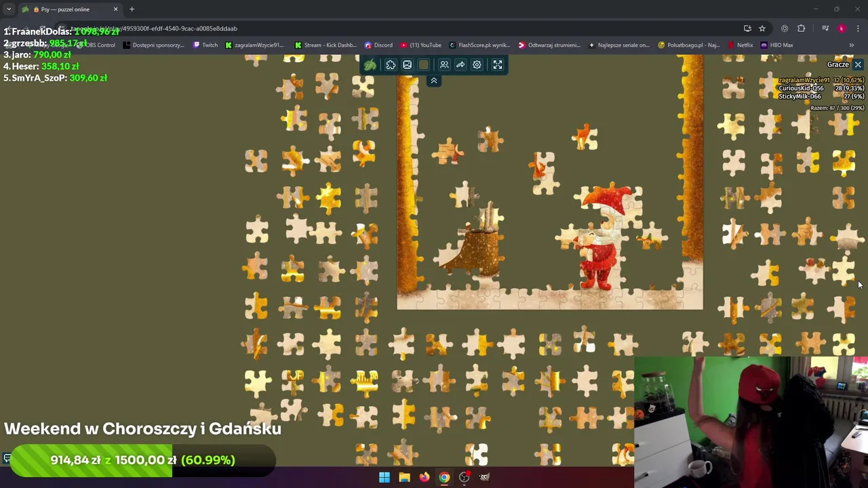This screenshot has height=488, width=868.
Task: Click the Gracze panel heading
Action: coord(838,64)
